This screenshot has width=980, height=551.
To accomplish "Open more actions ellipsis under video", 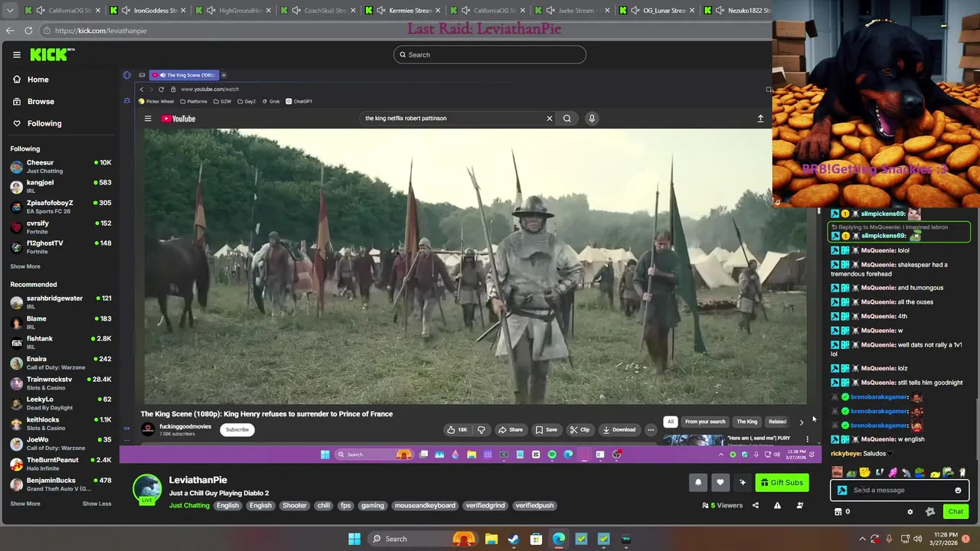I will click(x=651, y=429).
